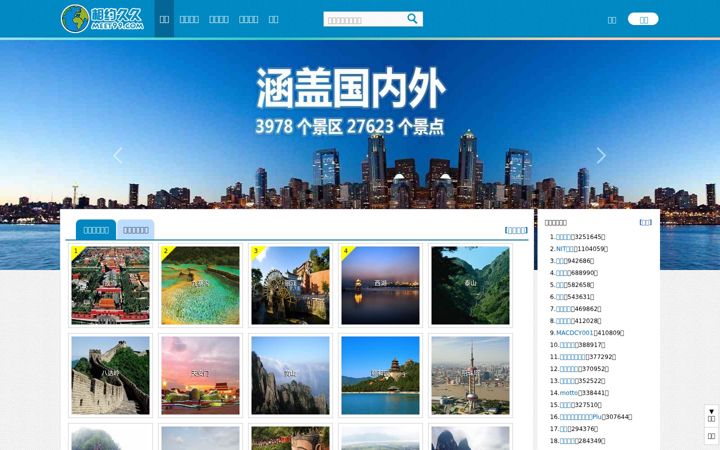Open the 天安门 sunset thumbnail
Viewport: 720px width, 450px height.
pyautogui.click(x=200, y=375)
